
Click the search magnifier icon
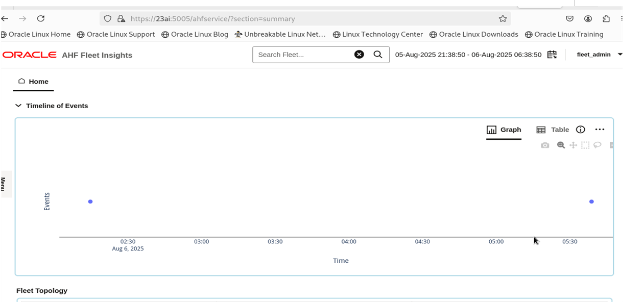(378, 55)
